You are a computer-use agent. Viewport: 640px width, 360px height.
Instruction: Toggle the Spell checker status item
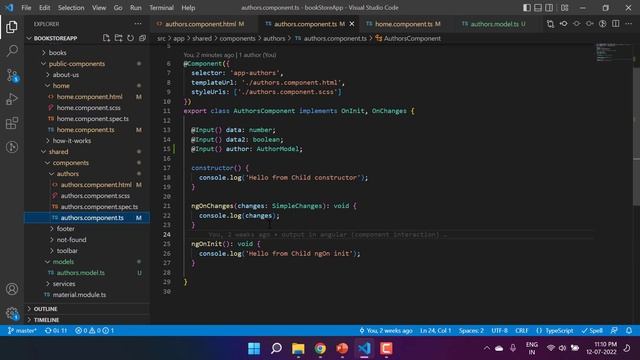[x=592, y=330]
